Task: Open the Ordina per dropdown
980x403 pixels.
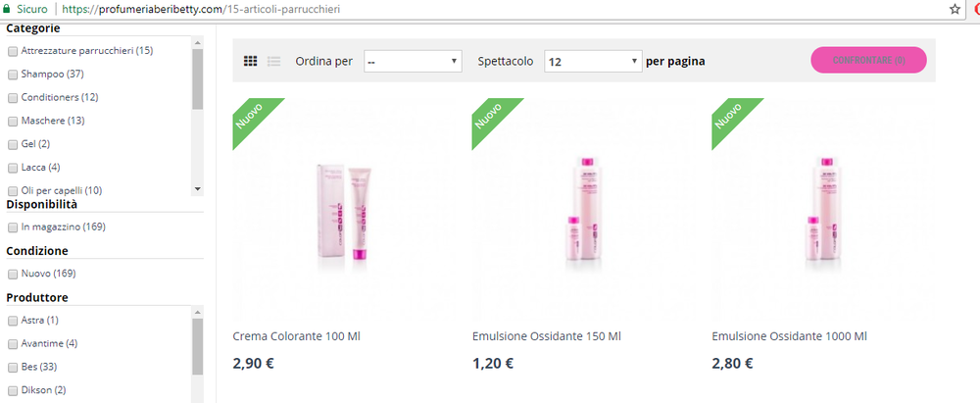Action: pos(413,62)
